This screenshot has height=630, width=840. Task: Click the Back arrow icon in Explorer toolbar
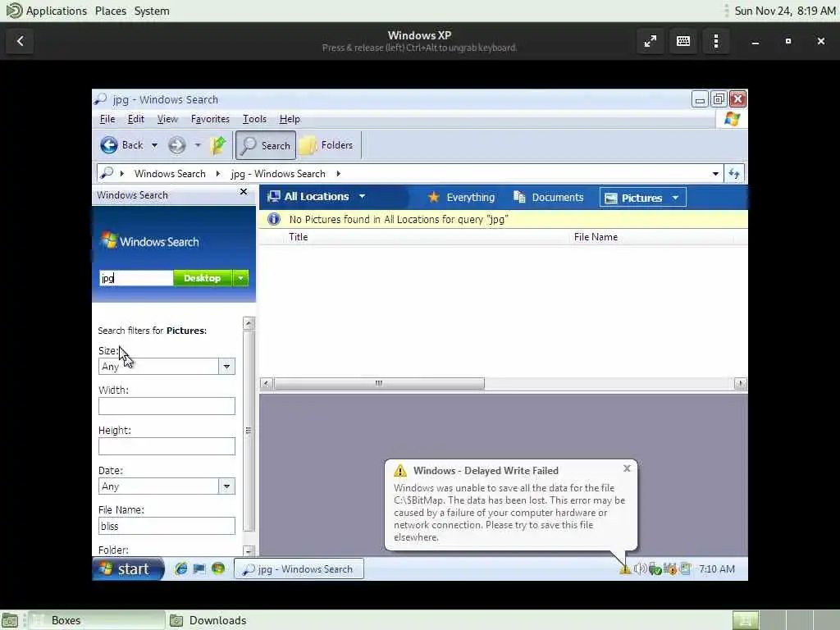click(x=109, y=145)
